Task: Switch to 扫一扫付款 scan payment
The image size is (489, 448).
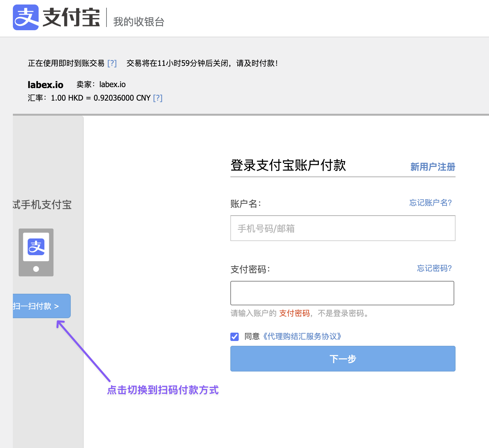Action: 42,306
